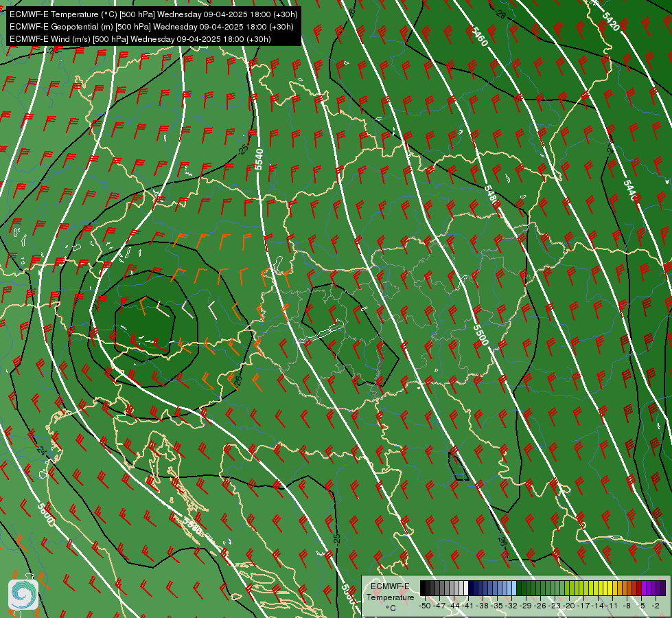
Task: Click the swirl logo icon
Action: click(23, 595)
